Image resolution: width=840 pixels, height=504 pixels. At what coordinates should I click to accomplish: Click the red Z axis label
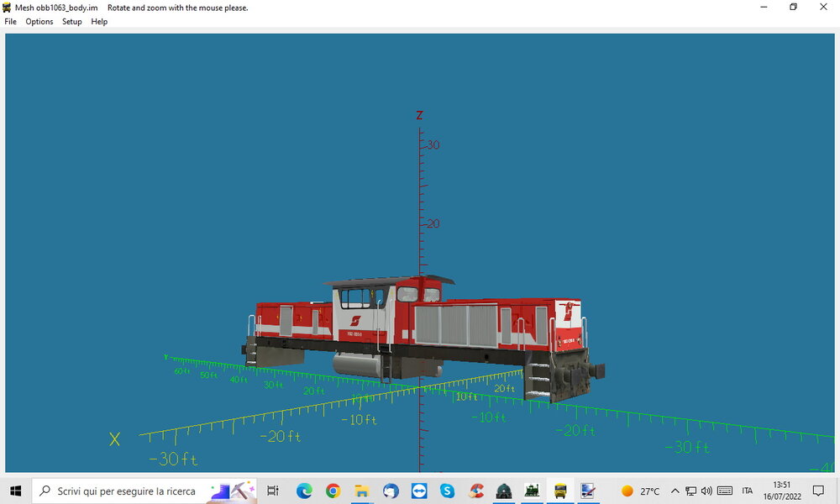click(x=419, y=115)
